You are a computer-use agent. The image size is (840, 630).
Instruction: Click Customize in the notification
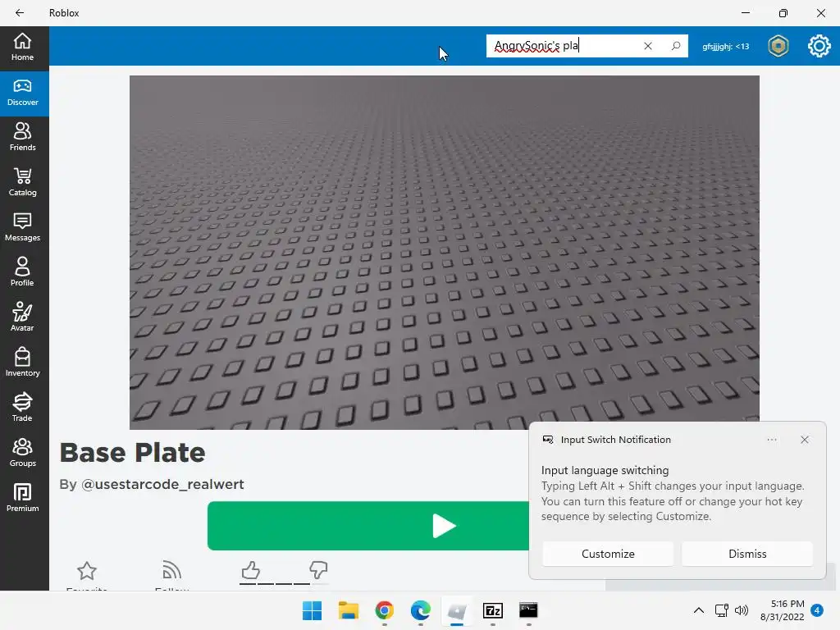(x=608, y=554)
